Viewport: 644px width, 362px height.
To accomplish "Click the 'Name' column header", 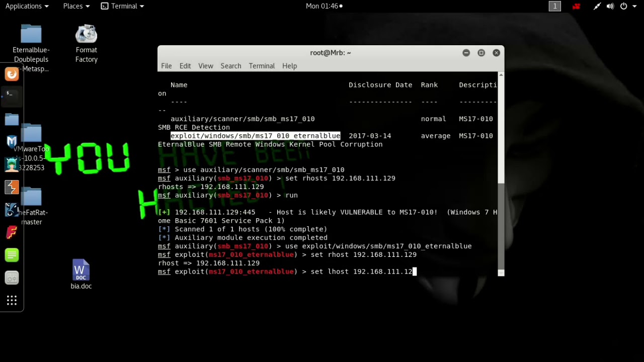I will (179, 85).
